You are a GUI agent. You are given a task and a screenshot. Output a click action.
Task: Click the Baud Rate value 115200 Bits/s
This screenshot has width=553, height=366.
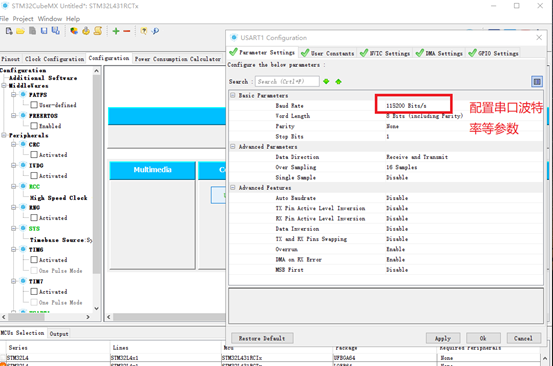(x=406, y=105)
